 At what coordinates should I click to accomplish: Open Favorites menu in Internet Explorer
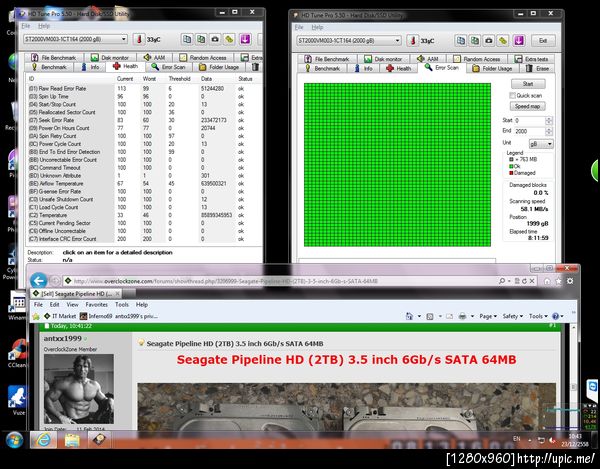tap(96, 305)
